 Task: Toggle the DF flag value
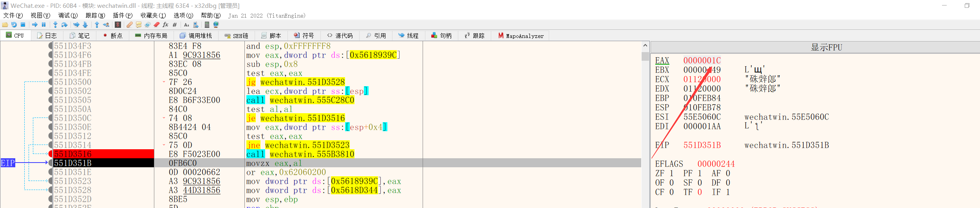[728, 183]
